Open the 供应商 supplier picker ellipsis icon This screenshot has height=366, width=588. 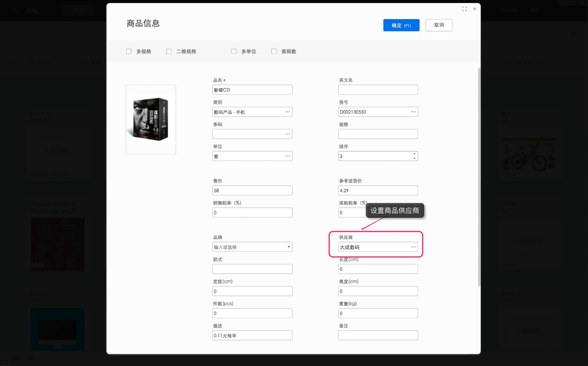point(413,247)
